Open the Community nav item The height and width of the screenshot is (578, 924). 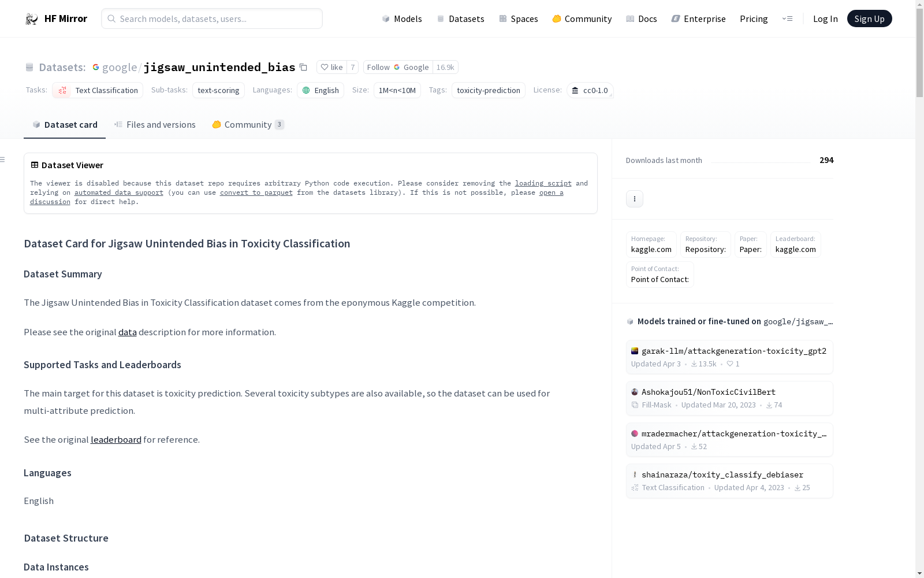[582, 19]
